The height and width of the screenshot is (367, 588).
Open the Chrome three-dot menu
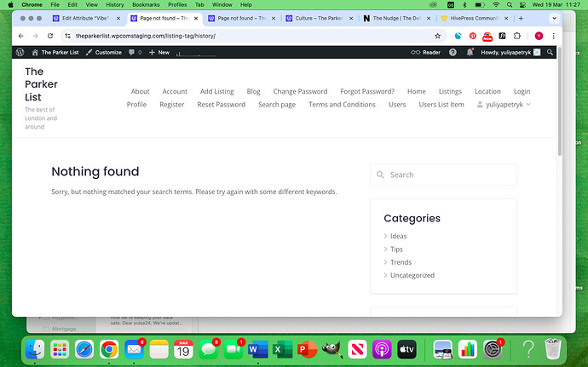click(554, 36)
